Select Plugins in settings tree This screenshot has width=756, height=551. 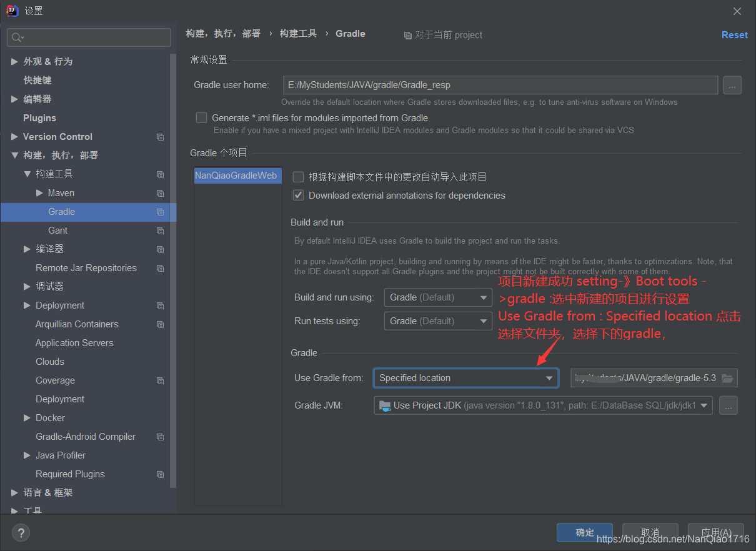pos(39,118)
